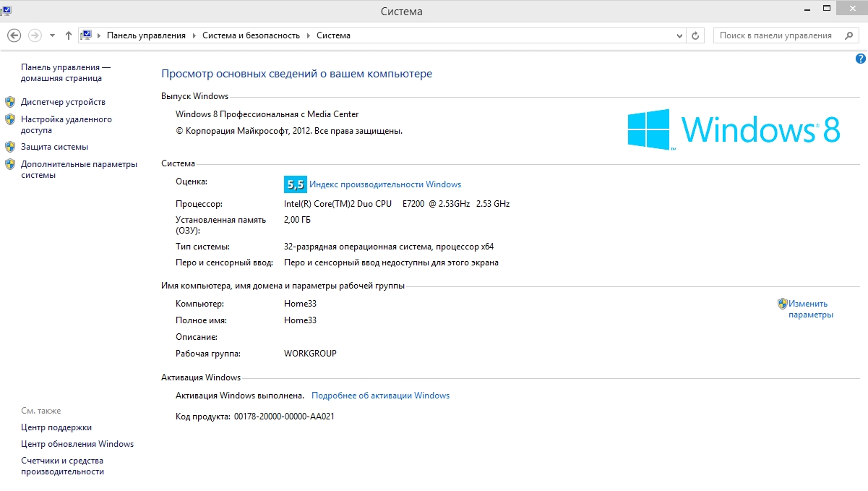868x491 pixels.
Task: Click Windows 8 Профессиональная с Media Center text
Action: click(267, 114)
